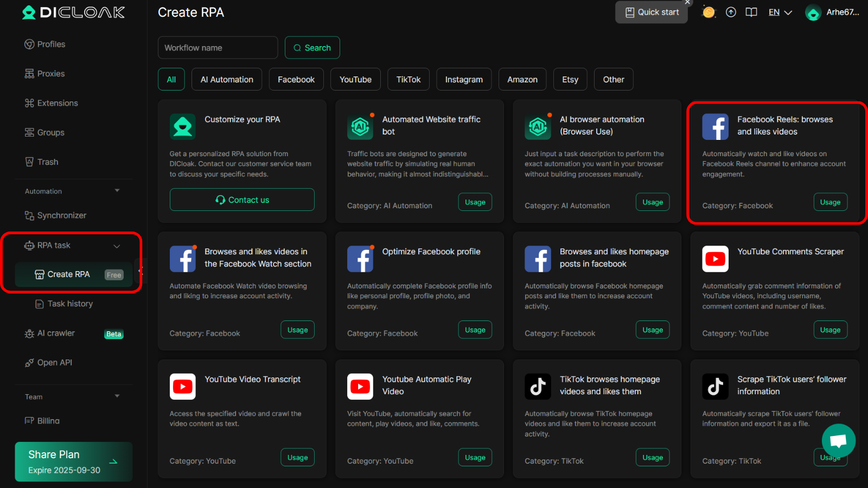The width and height of the screenshot is (868, 488).
Task: Filter workflows by YouTube
Action: point(356,79)
